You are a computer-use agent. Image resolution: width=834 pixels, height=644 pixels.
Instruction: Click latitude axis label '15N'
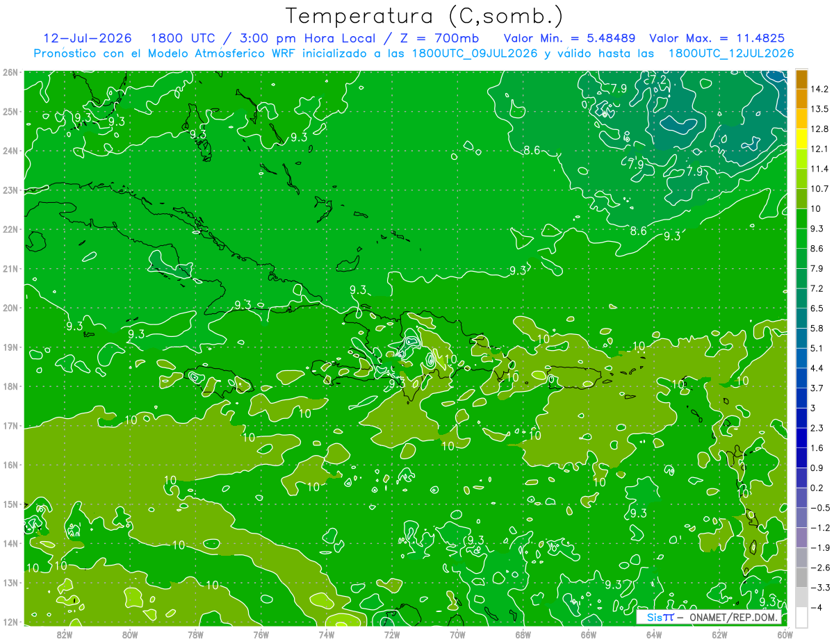[10, 504]
